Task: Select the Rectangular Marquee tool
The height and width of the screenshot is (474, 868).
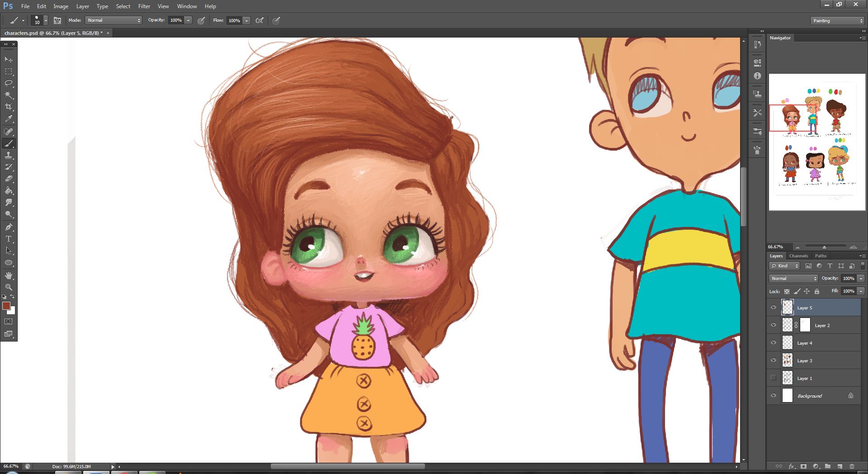Action: tap(9, 71)
